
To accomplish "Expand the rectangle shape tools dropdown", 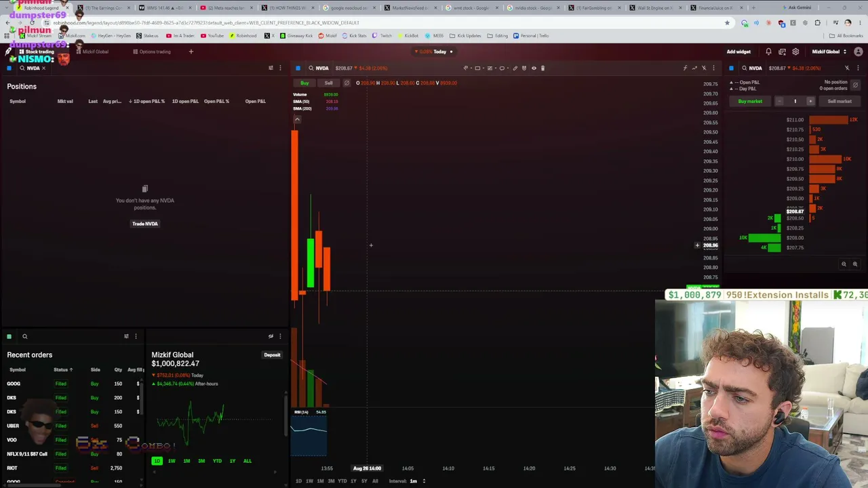I will click(483, 68).
